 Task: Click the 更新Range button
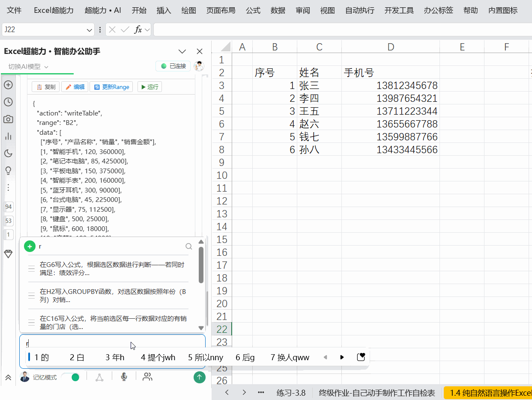(111, 87)
